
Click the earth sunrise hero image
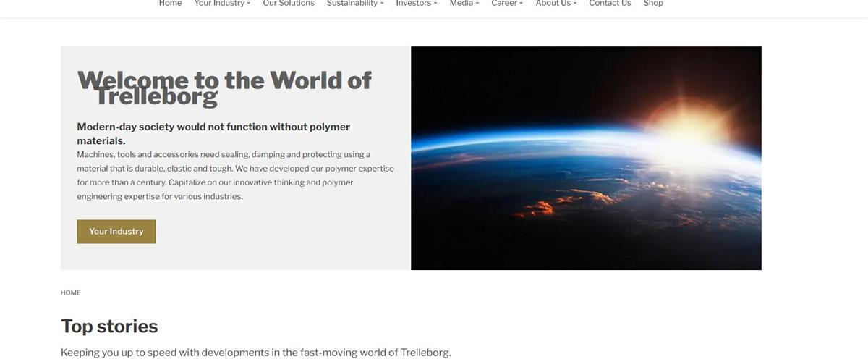click(x=586, y=158)
